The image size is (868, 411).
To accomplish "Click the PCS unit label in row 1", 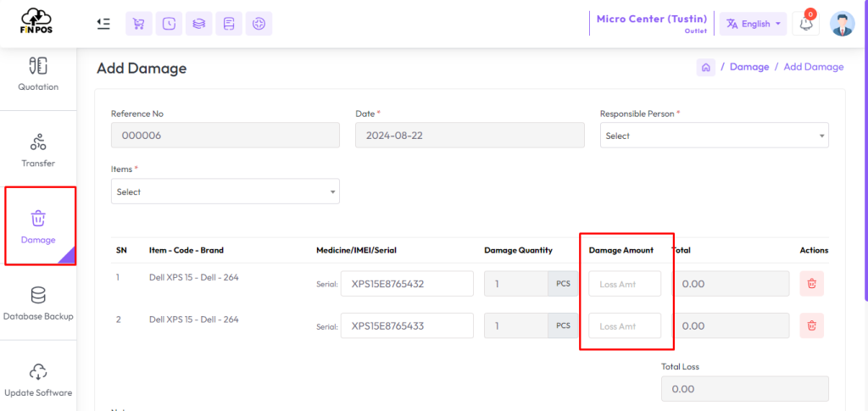I will tap(563, 284).
